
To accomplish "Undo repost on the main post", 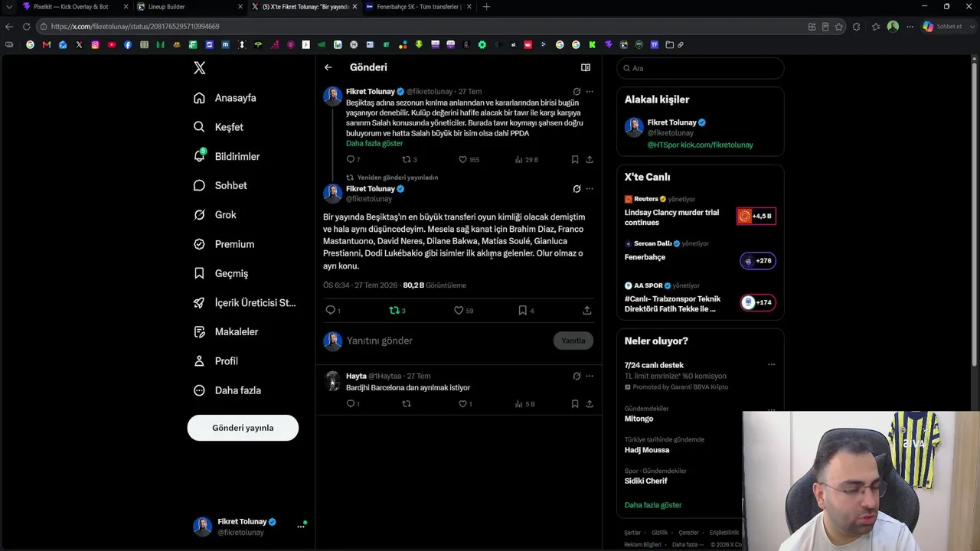I will 394,310.
